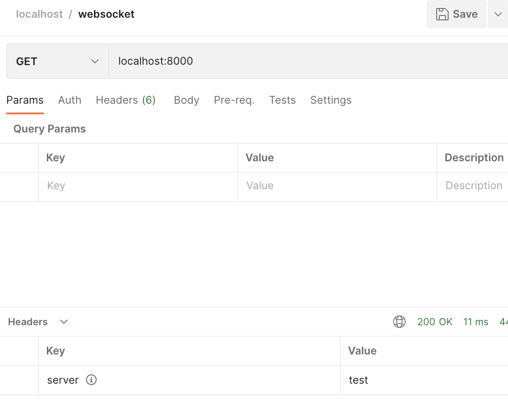Viewport: 508px width, 420px height.
Task: Click the localhost breadcrumb link
Action: coord(39,14)
